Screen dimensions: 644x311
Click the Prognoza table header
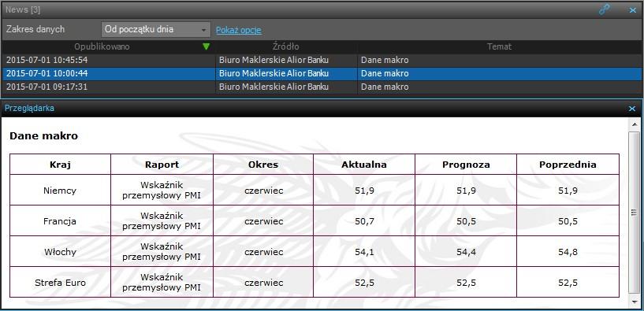[466, 165]
